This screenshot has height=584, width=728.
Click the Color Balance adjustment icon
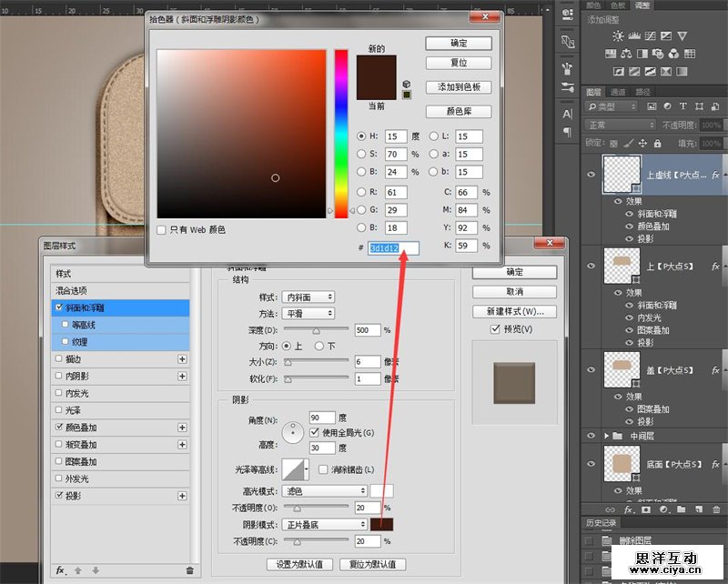click(x=624, y=54)
